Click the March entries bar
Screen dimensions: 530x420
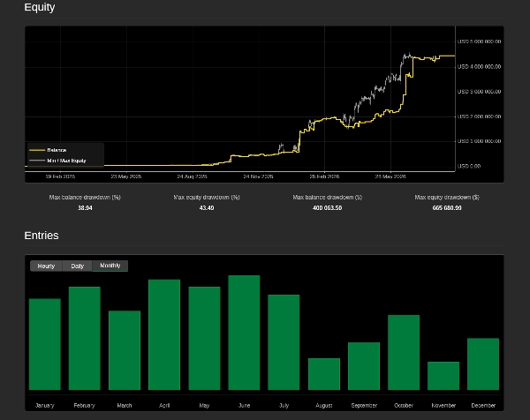point(125,350)
